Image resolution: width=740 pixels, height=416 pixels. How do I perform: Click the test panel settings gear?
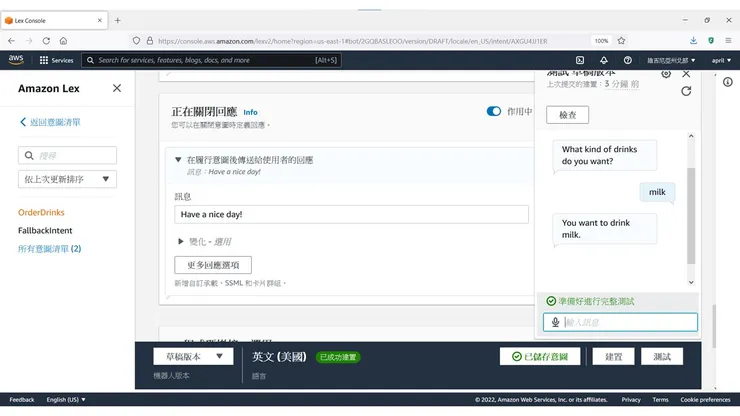point(666,74)
